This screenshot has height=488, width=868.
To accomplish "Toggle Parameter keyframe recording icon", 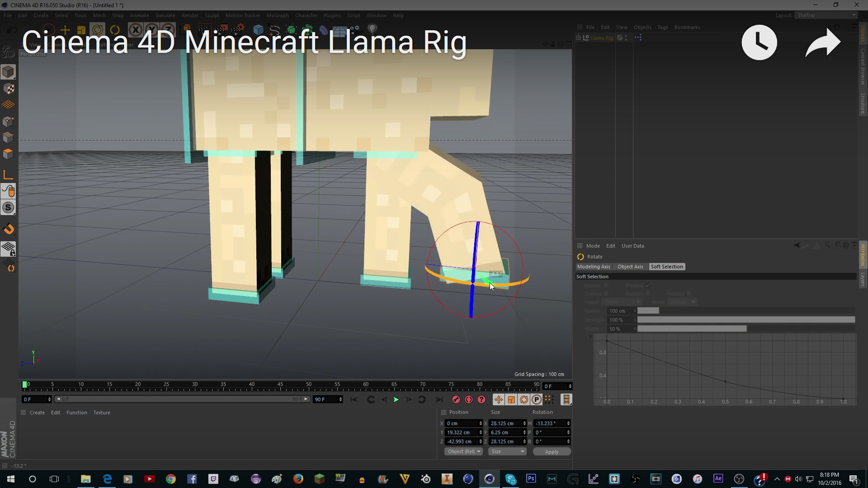I will (x=536, y=399).
